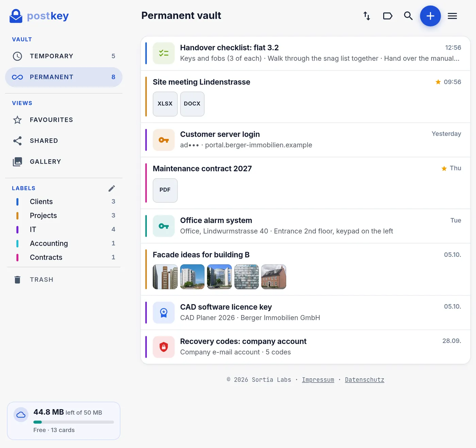
Task: Edit labels using the pencil icon
Action: tap(112, 188)
